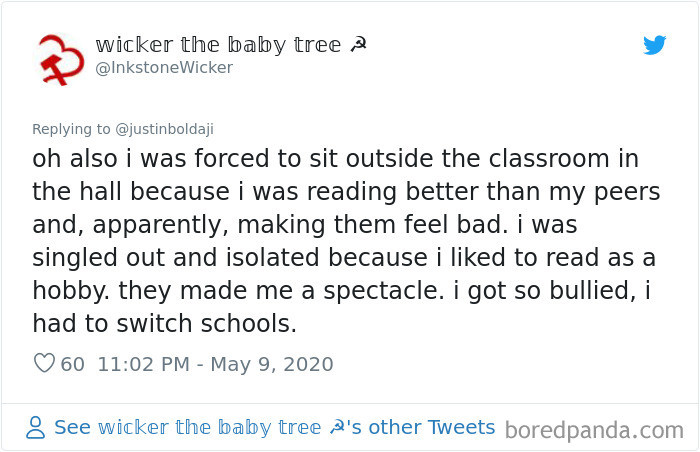Like the tweet with the heart icon
This screenshot has height=452, width=700.
pyautogui.click(x=44, y=364)
